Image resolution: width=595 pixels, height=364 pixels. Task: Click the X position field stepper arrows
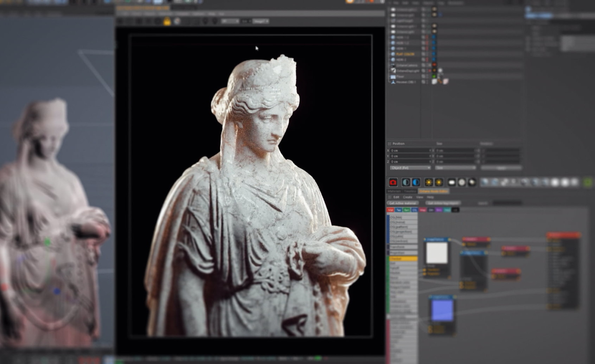point(430,150)
